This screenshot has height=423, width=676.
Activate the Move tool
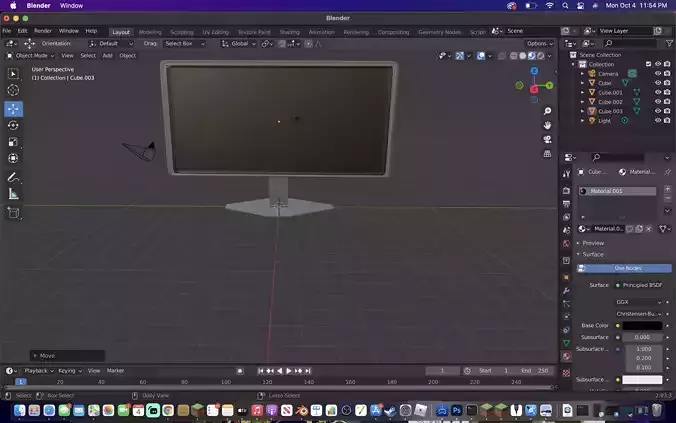point(13,109)
